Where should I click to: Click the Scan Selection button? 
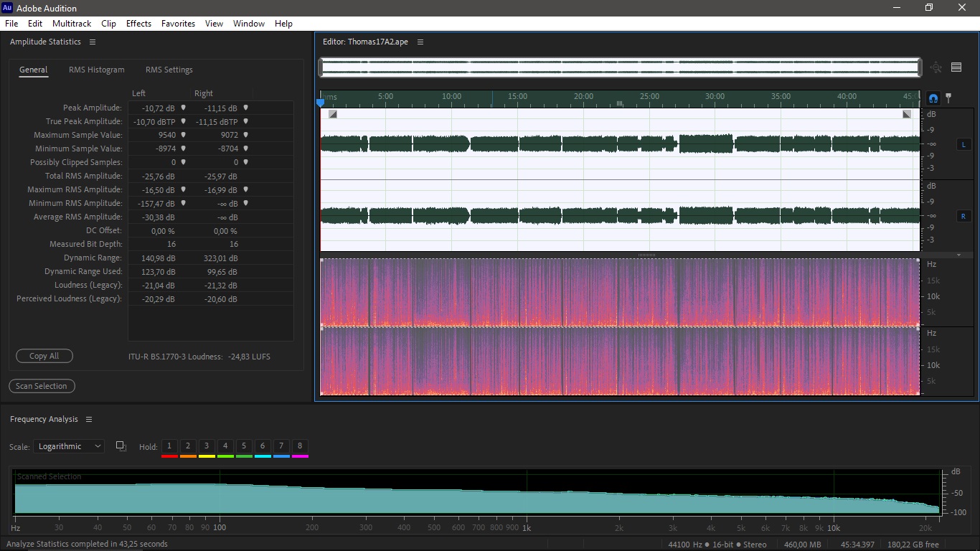tap(42, 386)
